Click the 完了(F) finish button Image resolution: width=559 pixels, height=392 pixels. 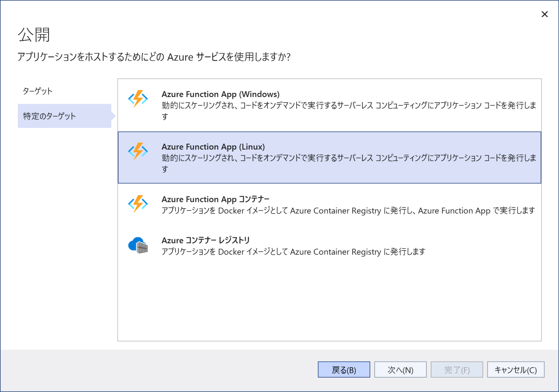click(457, 369)
